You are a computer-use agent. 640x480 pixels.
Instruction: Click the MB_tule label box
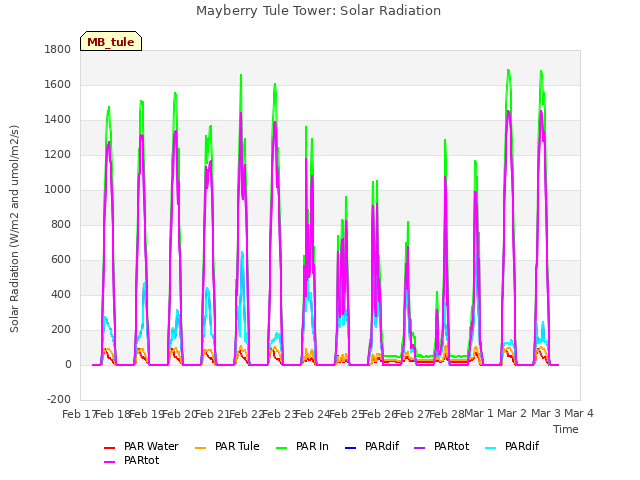[x=111, y=41]
